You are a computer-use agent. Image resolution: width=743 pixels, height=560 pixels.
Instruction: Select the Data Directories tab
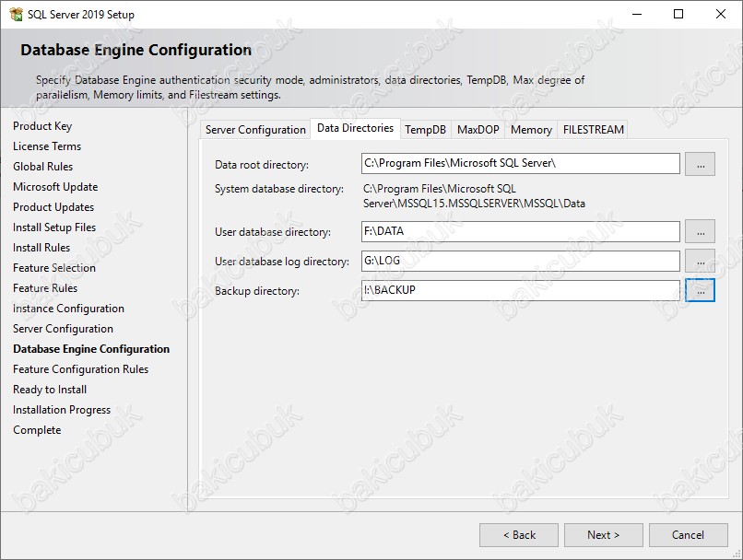(x=356, y=128)
